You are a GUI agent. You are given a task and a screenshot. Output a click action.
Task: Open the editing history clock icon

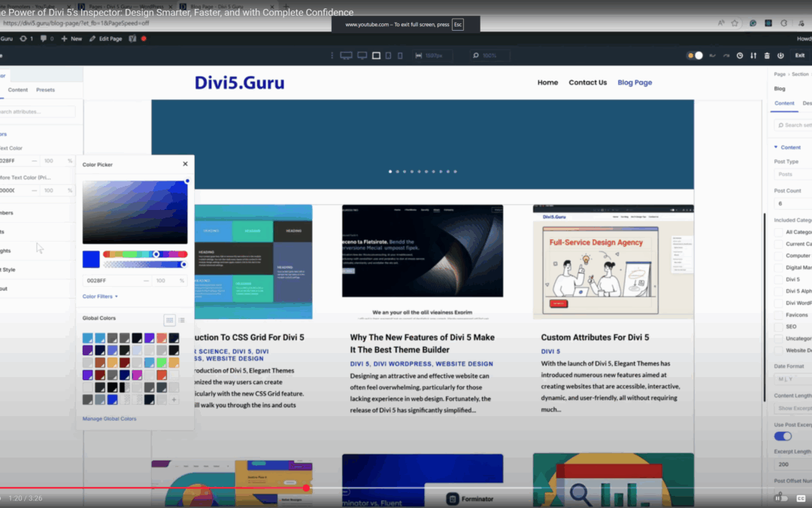(740, 55)
